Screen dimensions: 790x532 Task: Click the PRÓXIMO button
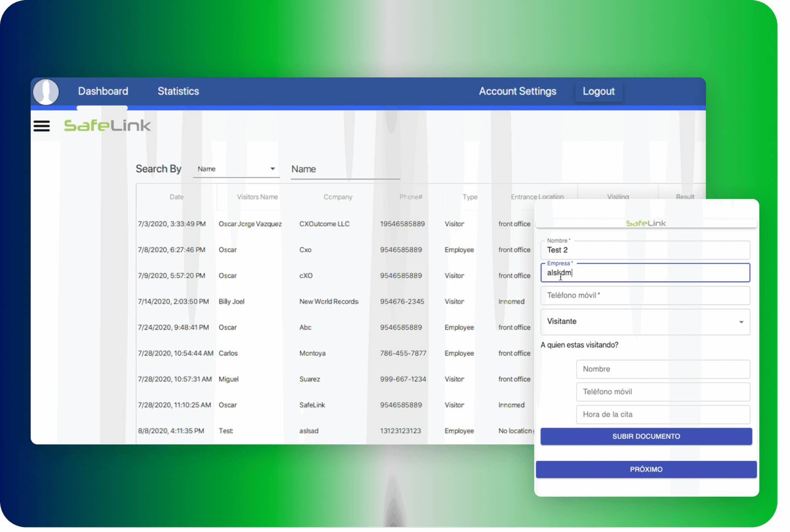point(646,469)
